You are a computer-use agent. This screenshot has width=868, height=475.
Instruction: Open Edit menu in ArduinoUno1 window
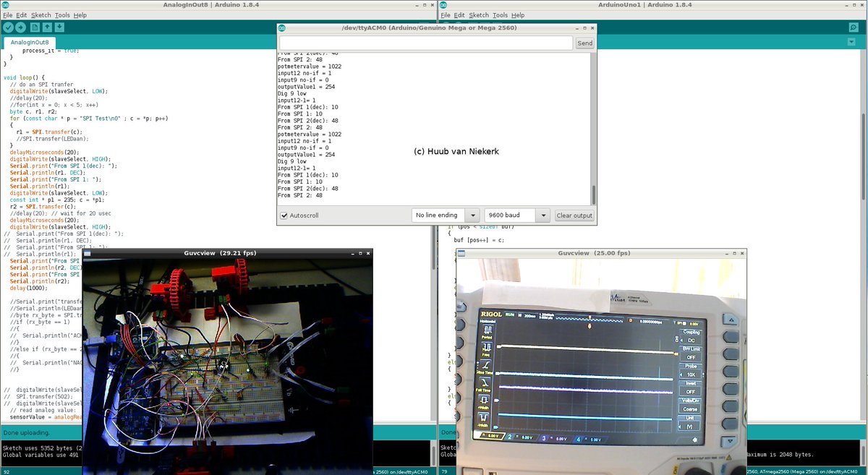click(x=459, y=14)
